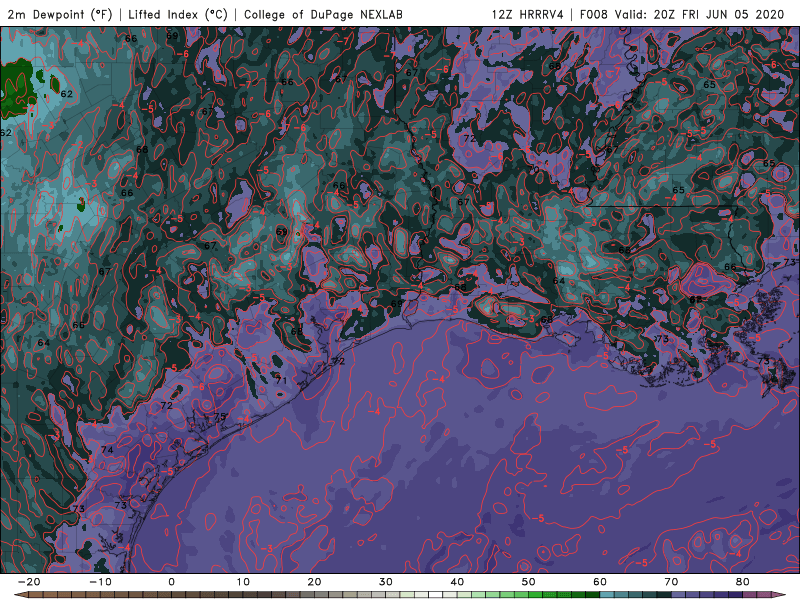Click the 10 label on the color scale
This screenshot has height=600, width=800.
pos(243,582)
